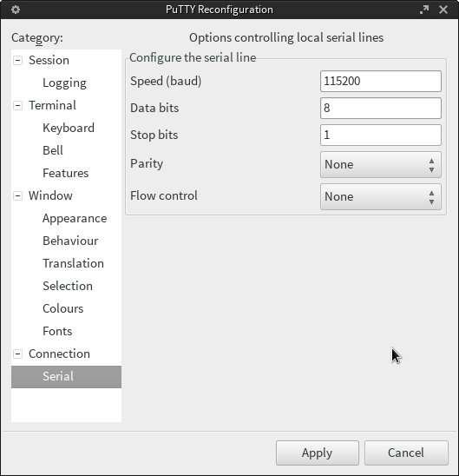Collapse the Connection tree branch
Viewport: 459px width, 476px height.
(17, 354)
